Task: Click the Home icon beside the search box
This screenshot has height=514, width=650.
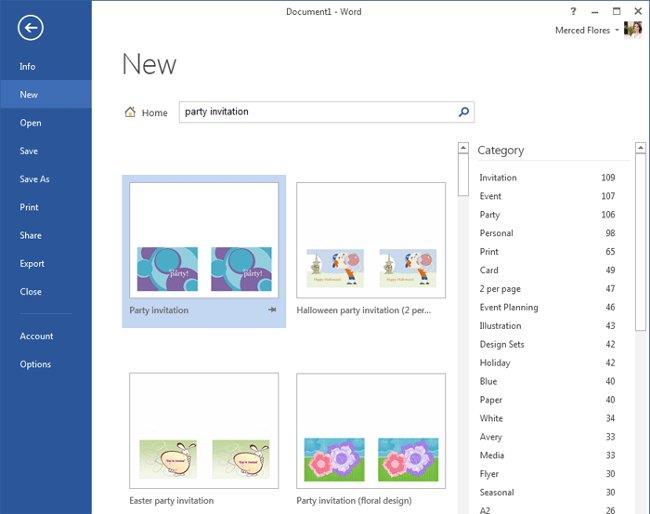Action: tap(130, 112)
